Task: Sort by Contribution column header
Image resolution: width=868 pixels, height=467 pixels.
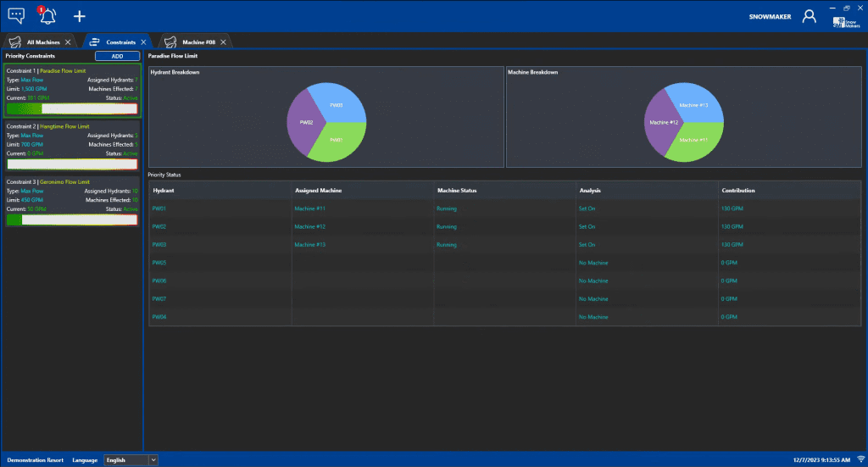Action: point(737,191)
